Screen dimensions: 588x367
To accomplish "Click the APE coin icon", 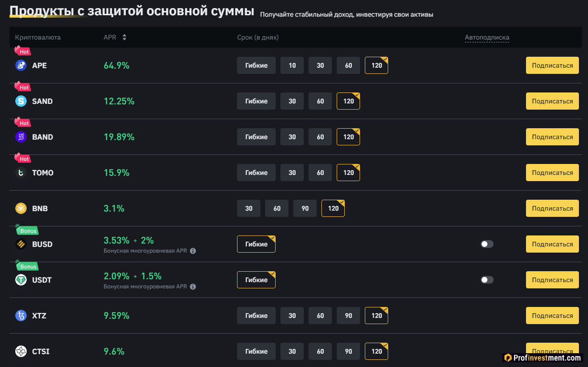I will [21, 65].
